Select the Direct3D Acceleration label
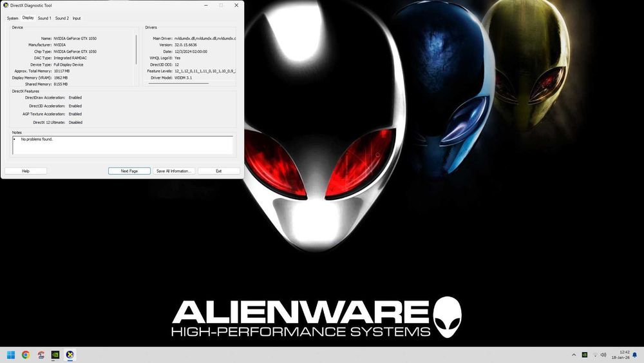This screenshot has height=363, width=644. tap(47, 106)
